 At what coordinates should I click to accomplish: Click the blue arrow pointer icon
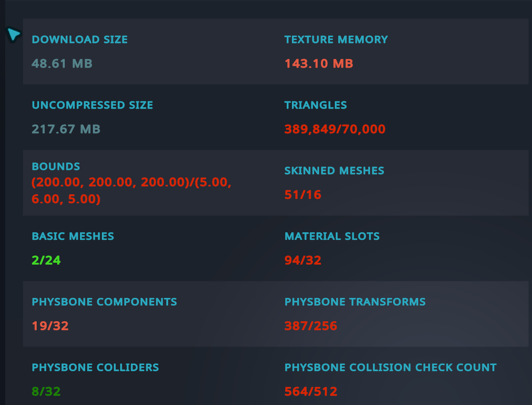[14, 34]
